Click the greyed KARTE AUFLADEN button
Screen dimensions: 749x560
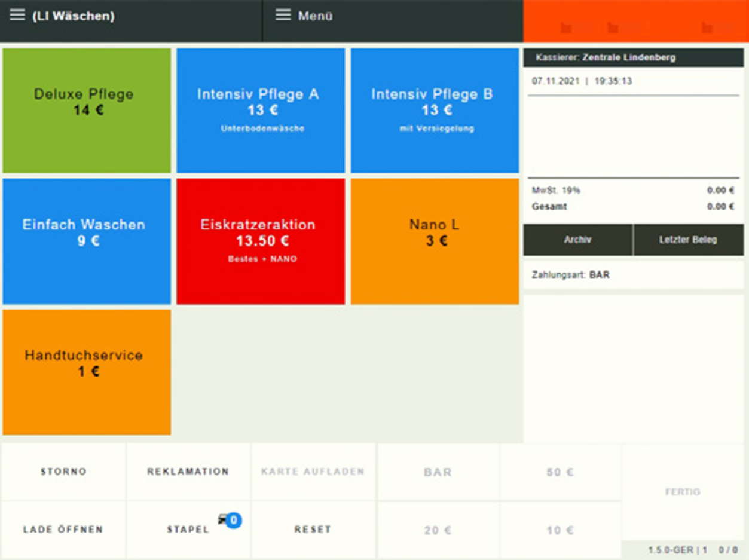pos(313,472)
